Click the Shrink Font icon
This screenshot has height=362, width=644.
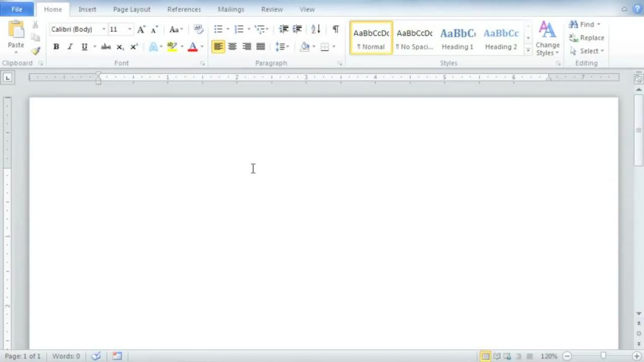coord(154,29)
